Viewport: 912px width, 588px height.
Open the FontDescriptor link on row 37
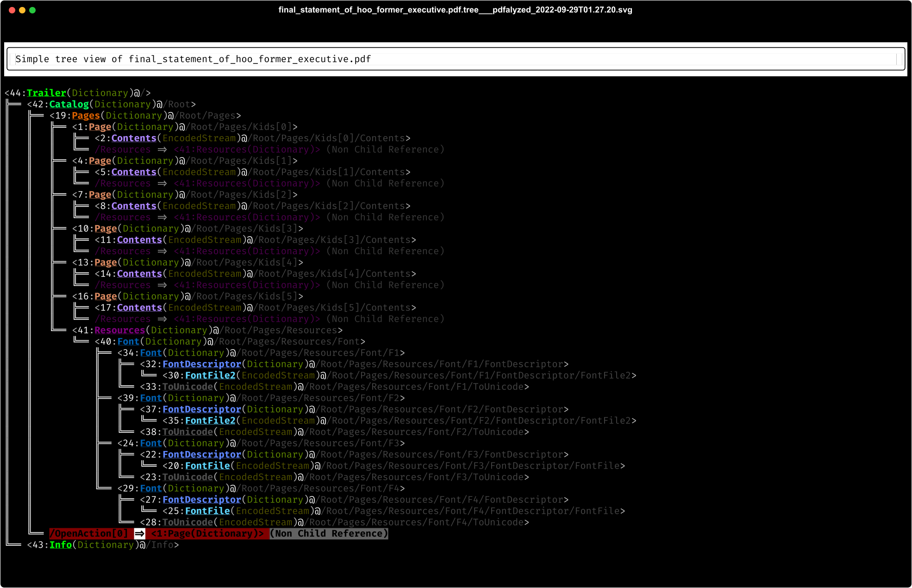[x=202, y=409]
